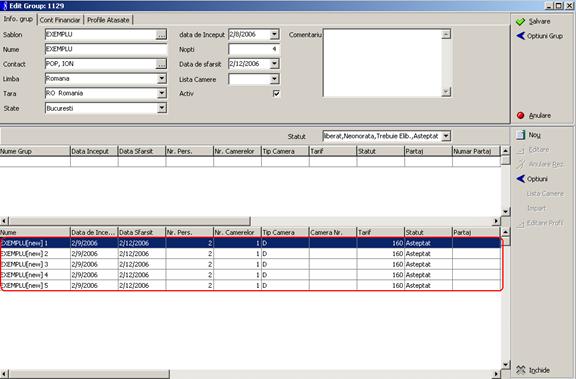The width and height of the screenshot is (576, 379).
Task: Click the Editare Profil icon
Action: (521, 223)
